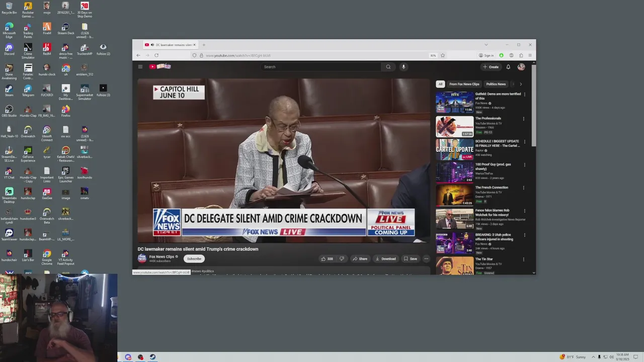Sign in to Firefox account
644x362 pixels.
click(486, 55)
